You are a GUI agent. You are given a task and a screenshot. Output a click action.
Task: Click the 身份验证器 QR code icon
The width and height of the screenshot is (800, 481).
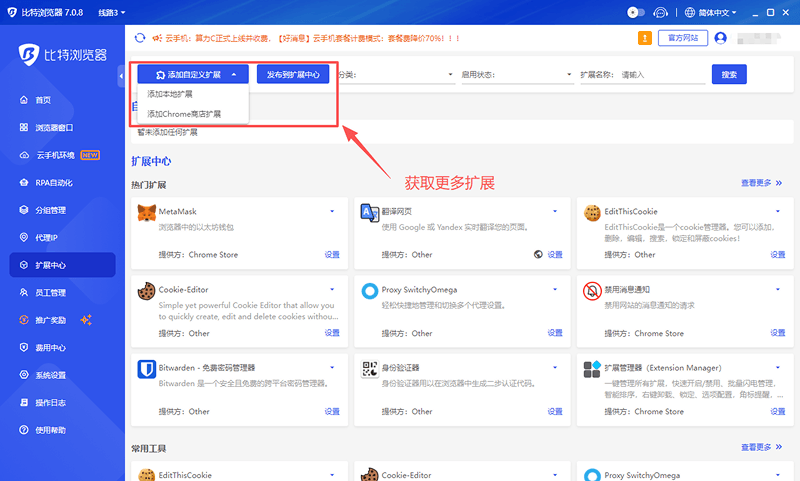click(x=368, y=369)
